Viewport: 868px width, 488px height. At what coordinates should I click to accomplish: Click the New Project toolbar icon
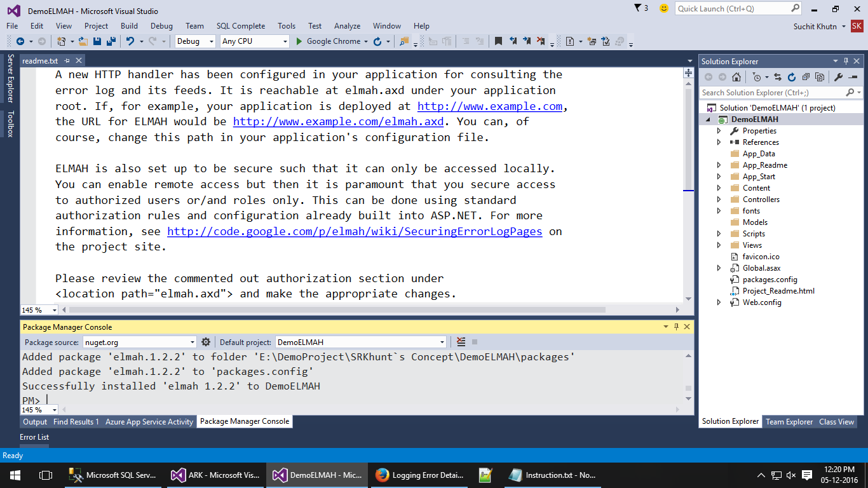pyautogui.click(x=62, y=41)
